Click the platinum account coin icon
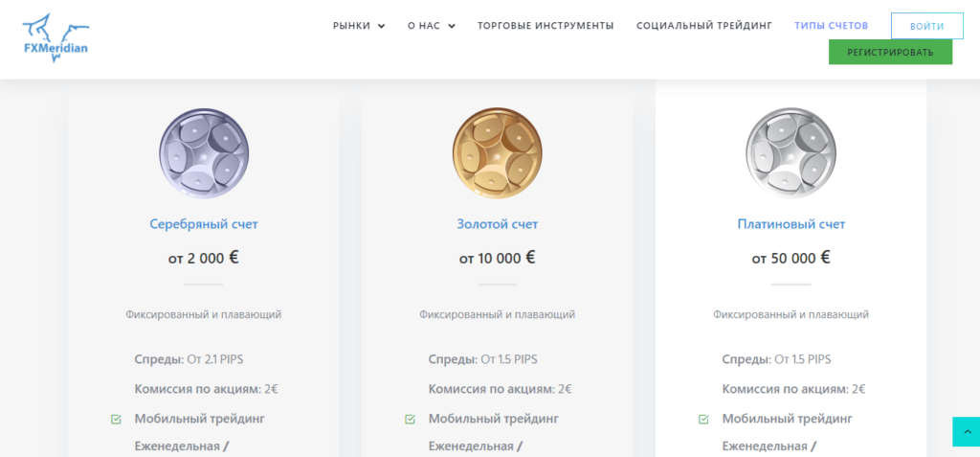Screen dimensions: 980x457 791,153
